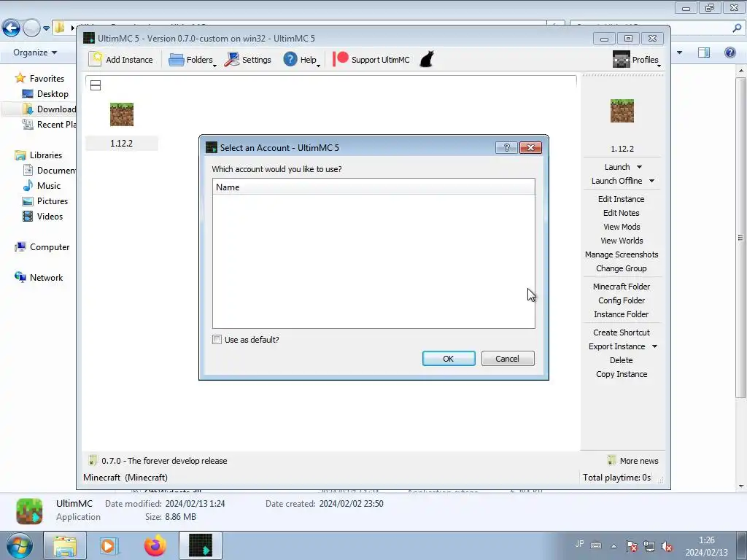Click the Explorer help icon
The image size is (747, 560).
[729, 52]
